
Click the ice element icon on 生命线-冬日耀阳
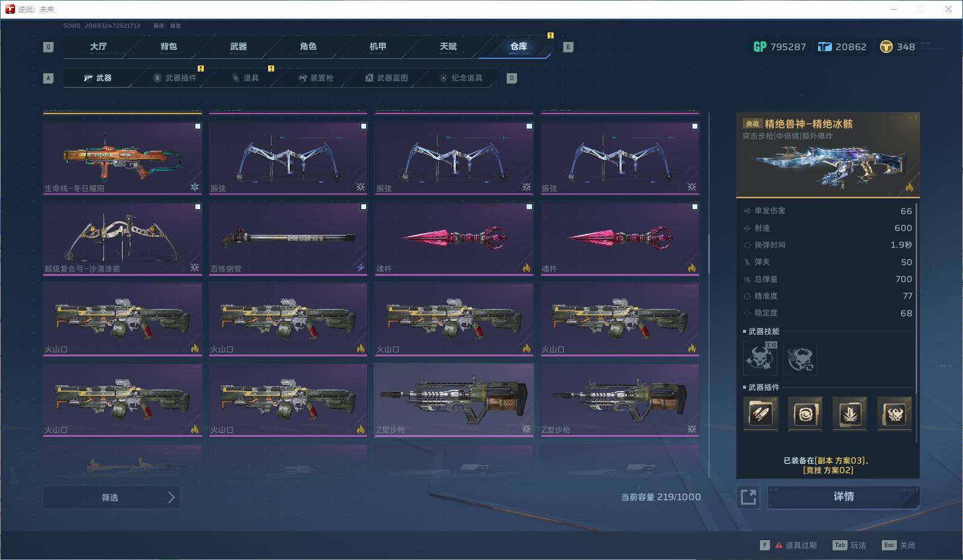point(195,187)
